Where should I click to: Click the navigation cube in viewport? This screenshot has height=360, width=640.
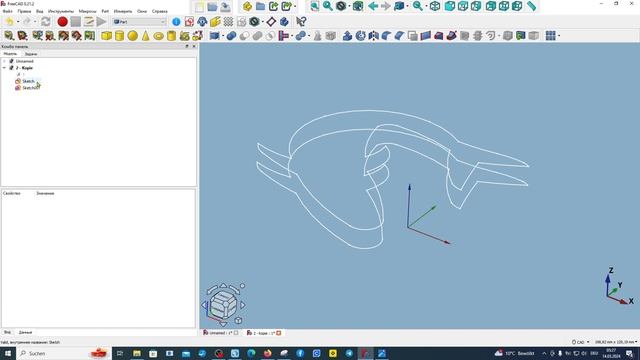(224, 304)
